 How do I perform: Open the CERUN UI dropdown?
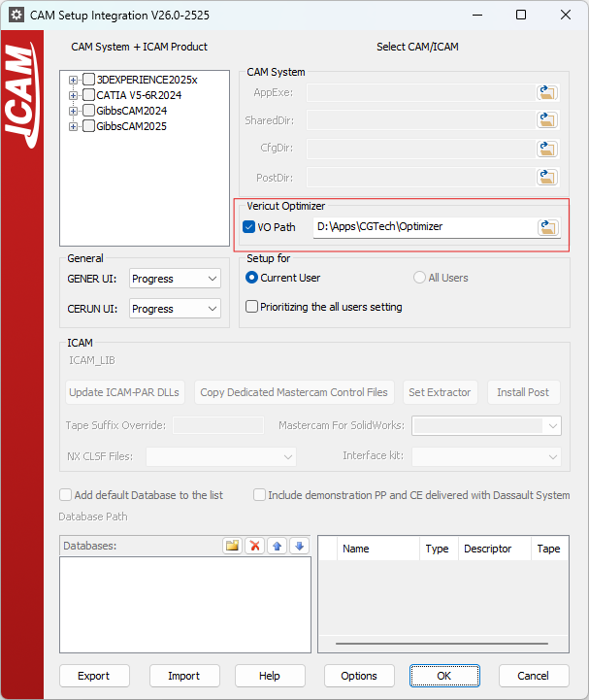click(175, 309)
